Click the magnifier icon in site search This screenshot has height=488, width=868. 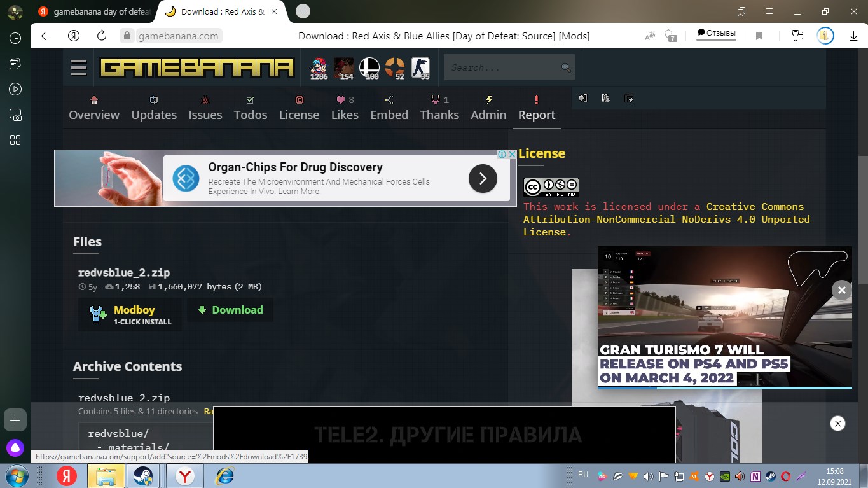click(x=565, y=67)
